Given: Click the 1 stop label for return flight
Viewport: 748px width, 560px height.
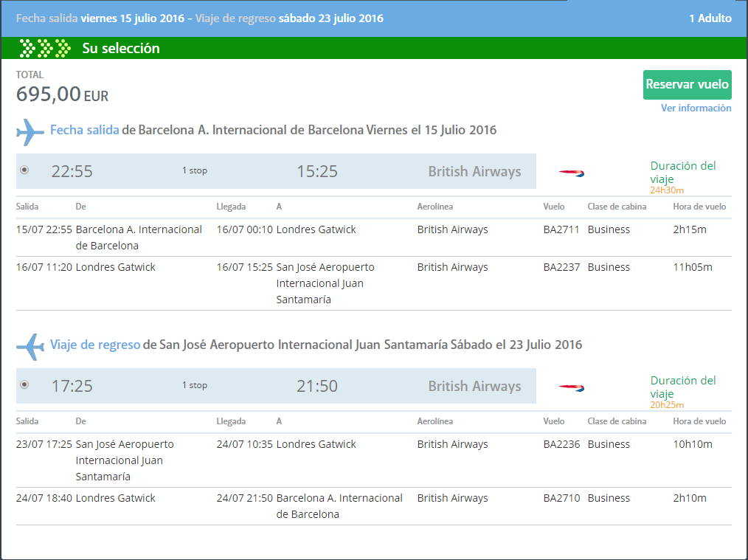Looking at the screenshot, I should (195, 385).
